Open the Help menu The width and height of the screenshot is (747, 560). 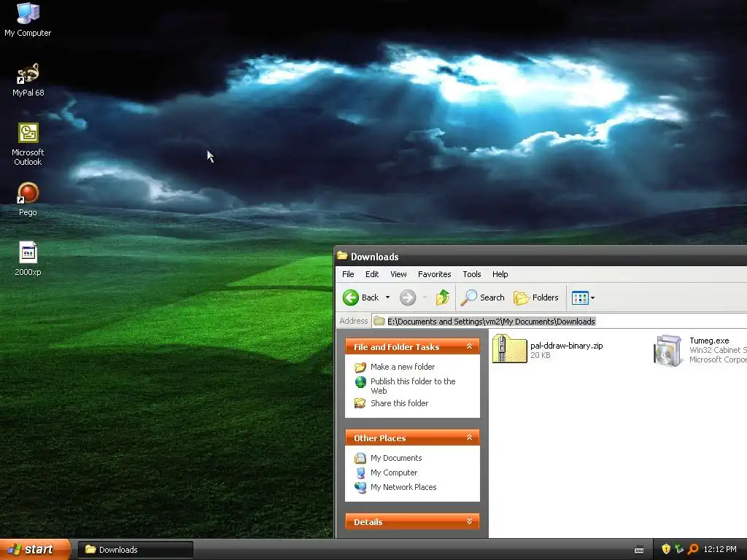click(x=500, y=274)
